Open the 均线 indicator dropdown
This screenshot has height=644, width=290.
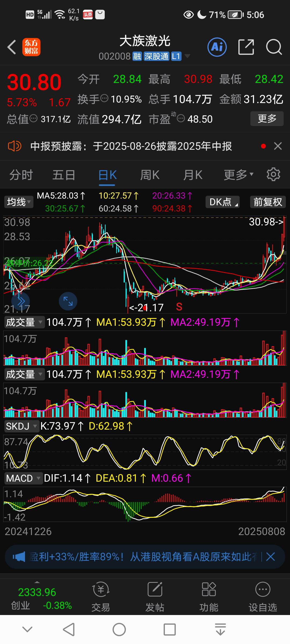(x=19, y=202)
